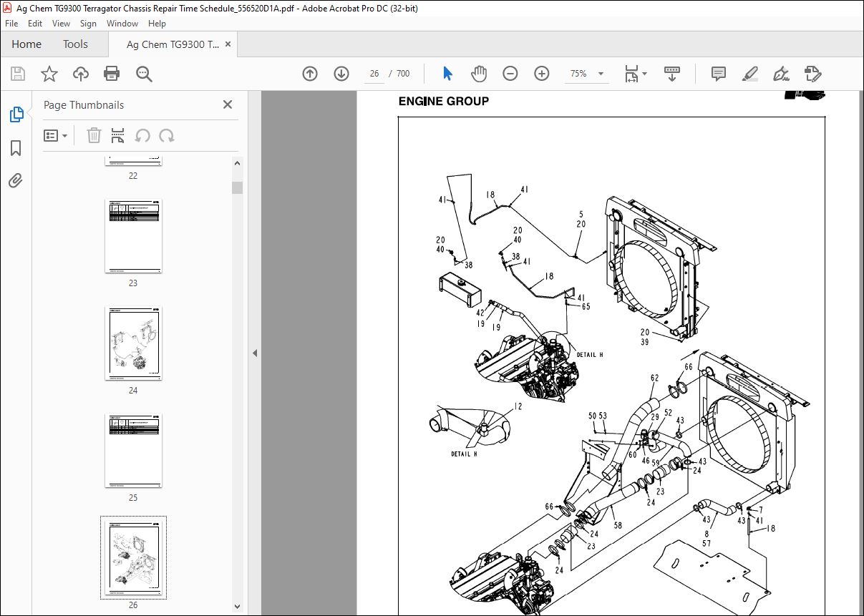Open the Sign menu
This screenshot has width=864, height=616.
(x=88, y=24)
